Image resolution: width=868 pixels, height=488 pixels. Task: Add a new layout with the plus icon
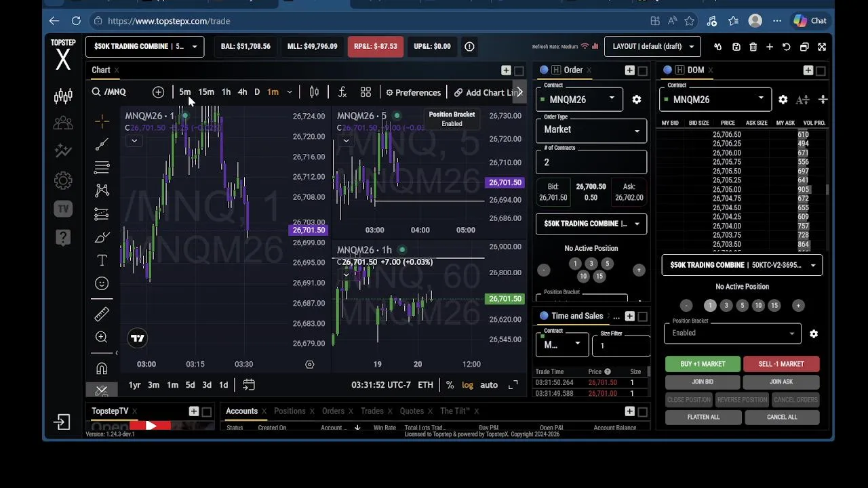click(x=770, y=47)
